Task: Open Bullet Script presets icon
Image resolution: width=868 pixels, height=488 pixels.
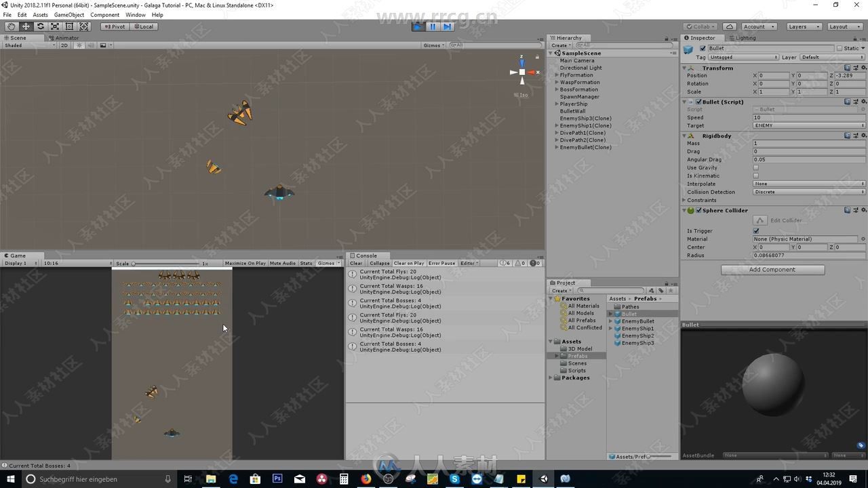Action: pyautogui.click(x=855, y=102)
